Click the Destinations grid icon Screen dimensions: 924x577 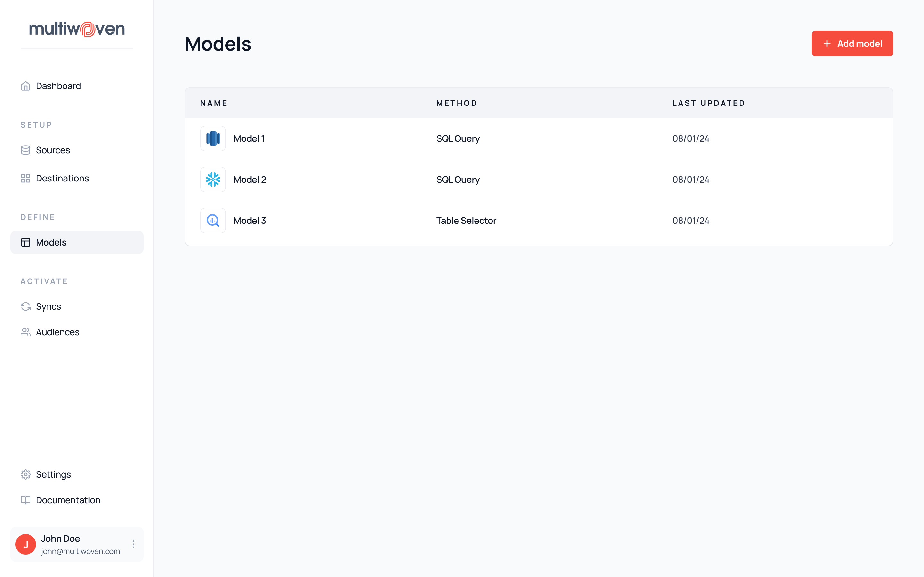26,178
